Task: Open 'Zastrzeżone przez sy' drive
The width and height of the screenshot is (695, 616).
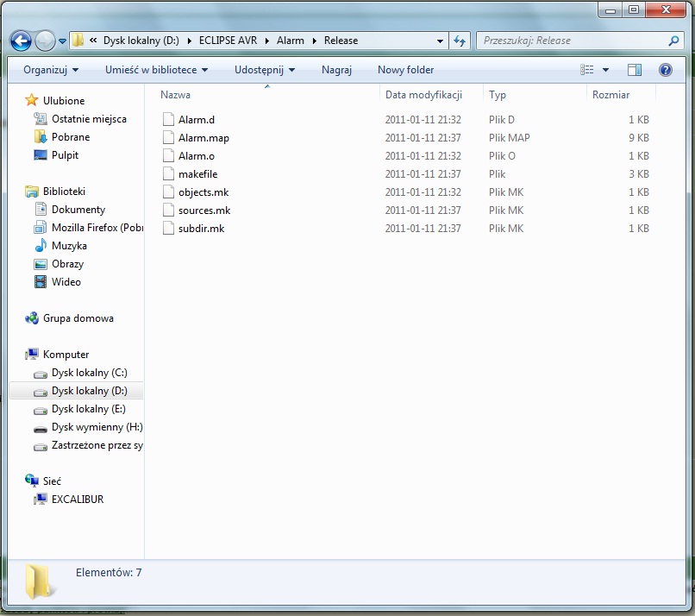Action: (x=97, y=446)
